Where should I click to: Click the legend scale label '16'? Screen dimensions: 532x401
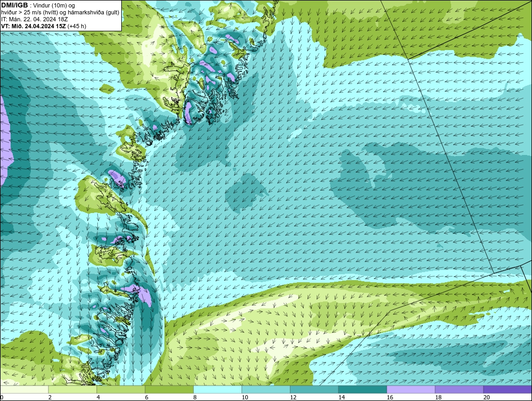pyautogui.click(x=390, y=397)
